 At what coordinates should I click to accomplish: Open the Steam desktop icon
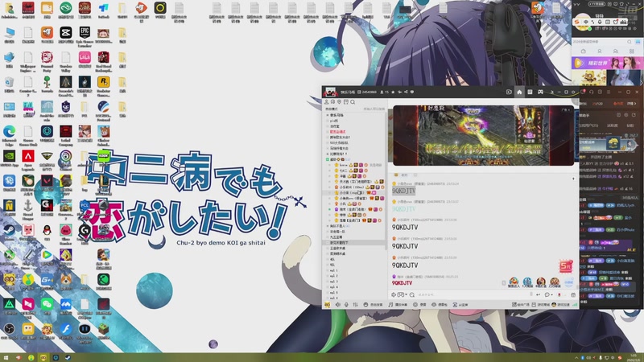click(9, 230)
